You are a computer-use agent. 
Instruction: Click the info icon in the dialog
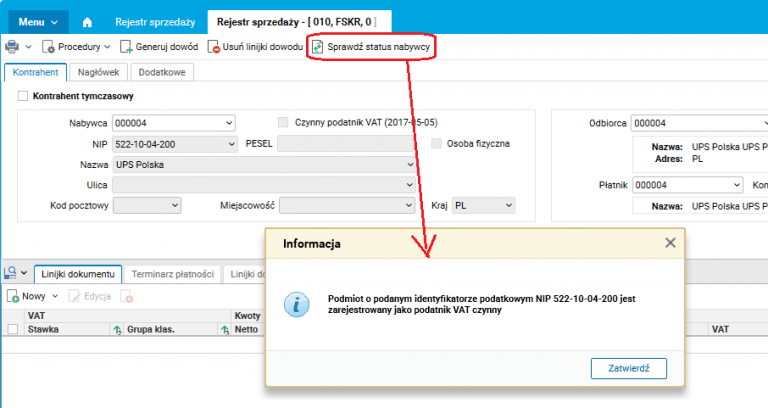pyautogui.click(x=296, y=304)
